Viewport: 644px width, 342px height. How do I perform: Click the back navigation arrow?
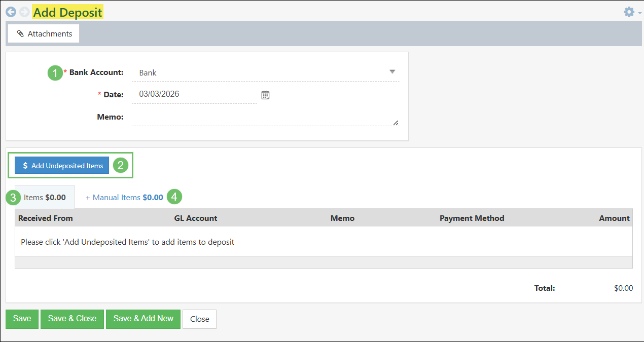coord(11,12)
